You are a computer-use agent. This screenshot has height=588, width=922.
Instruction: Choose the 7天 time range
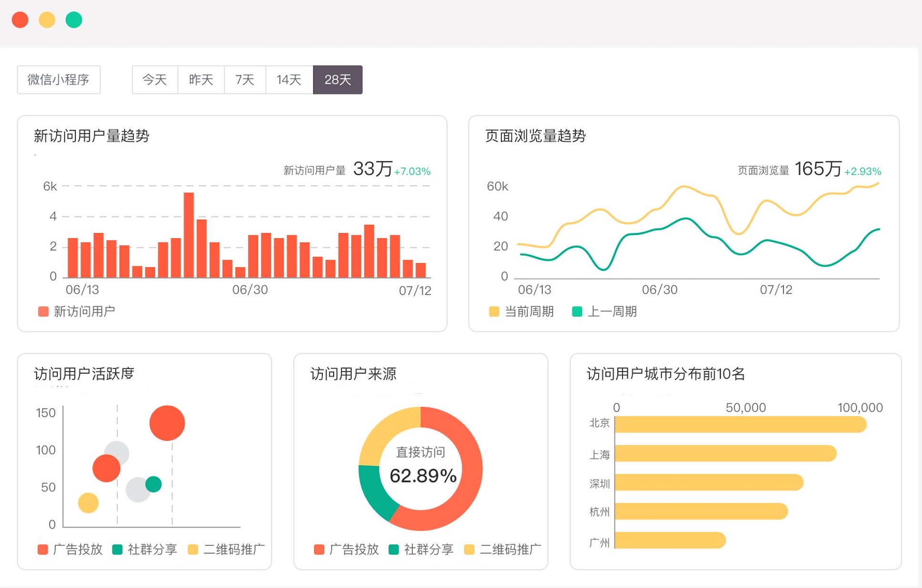(x=245, y=80)
